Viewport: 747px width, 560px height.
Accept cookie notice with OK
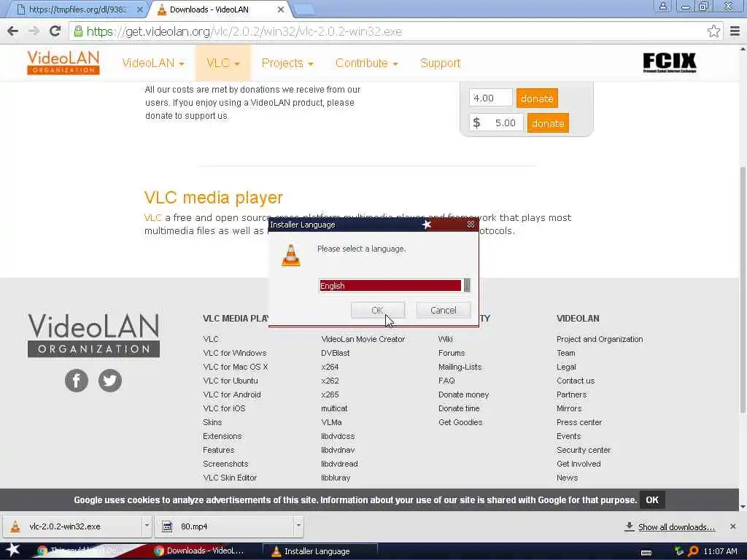point(651,500)
